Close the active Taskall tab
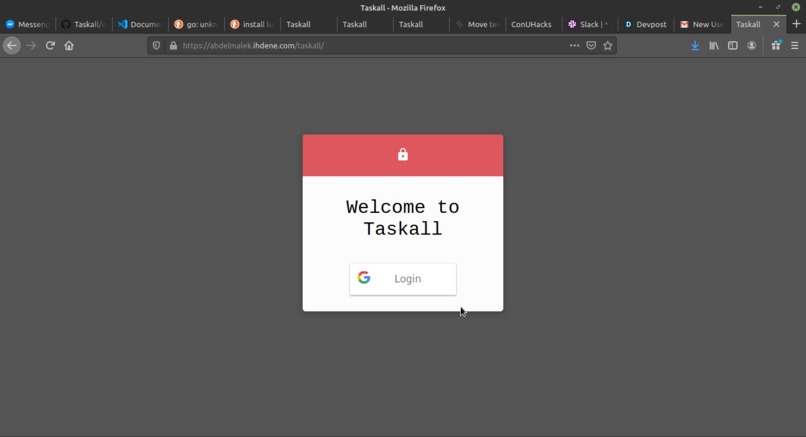 tap(776, 24)
